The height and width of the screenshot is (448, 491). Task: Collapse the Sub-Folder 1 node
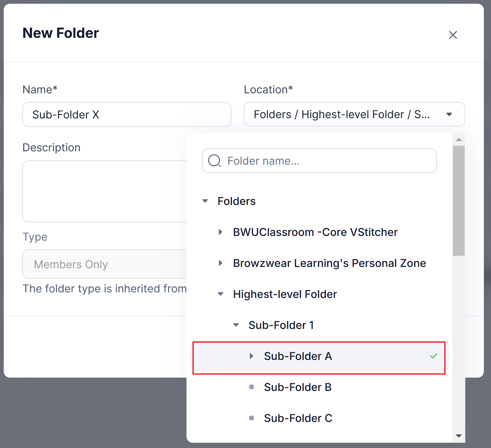pyautogui.click(x=236, y=325)
